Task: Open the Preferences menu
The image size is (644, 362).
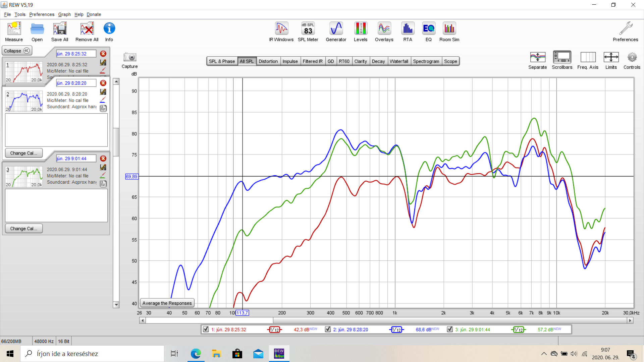Action: (42, 14)
